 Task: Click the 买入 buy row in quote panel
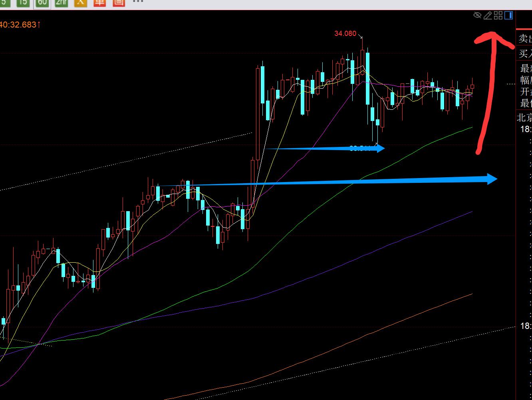pyautogui.click(x=525, y=53)
